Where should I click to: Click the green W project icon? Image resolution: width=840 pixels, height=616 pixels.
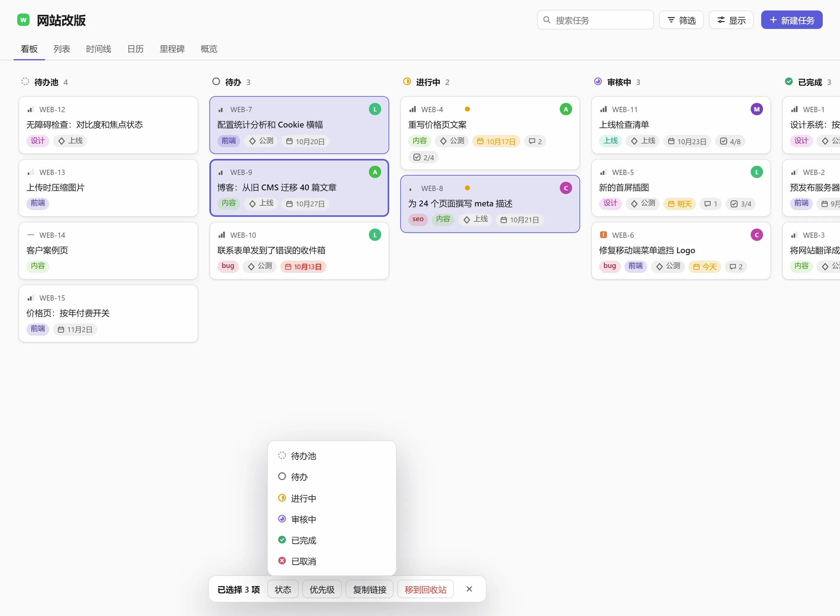23,20
